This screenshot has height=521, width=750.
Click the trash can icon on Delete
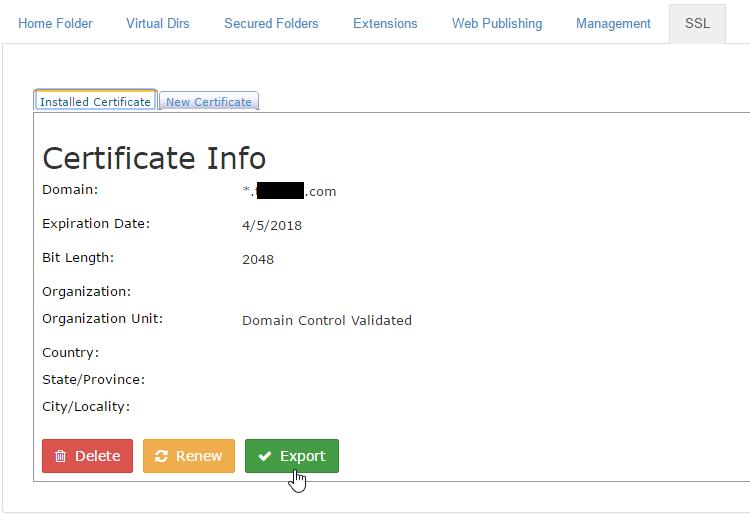61,456
